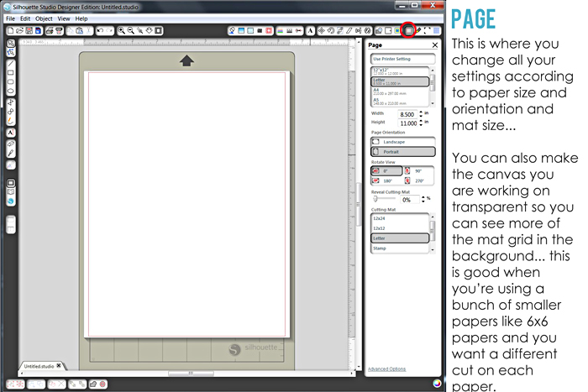
Task: Click the Open file folder icon
Action: (19, 31)
